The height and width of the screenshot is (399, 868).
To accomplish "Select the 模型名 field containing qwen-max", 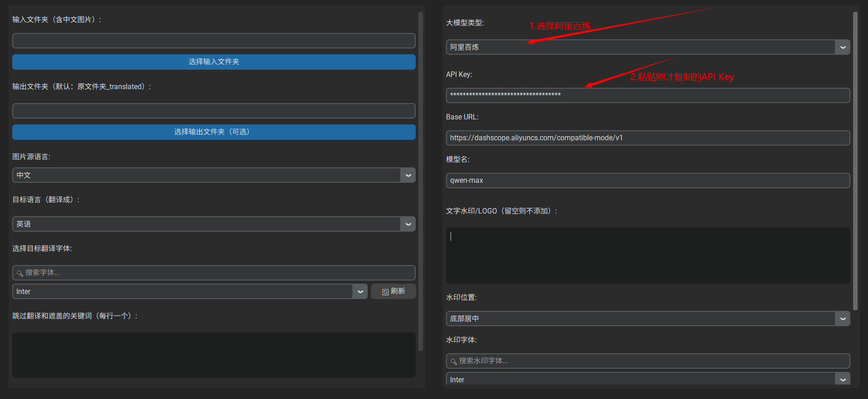I will 647,180.
